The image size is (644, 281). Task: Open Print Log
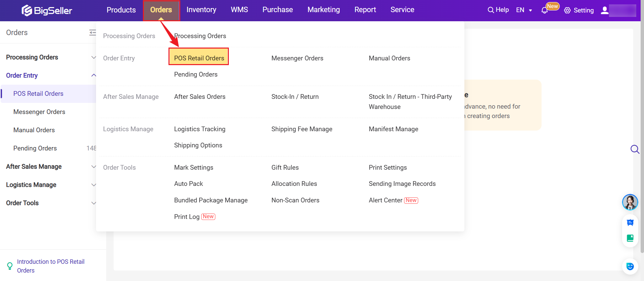187,217
